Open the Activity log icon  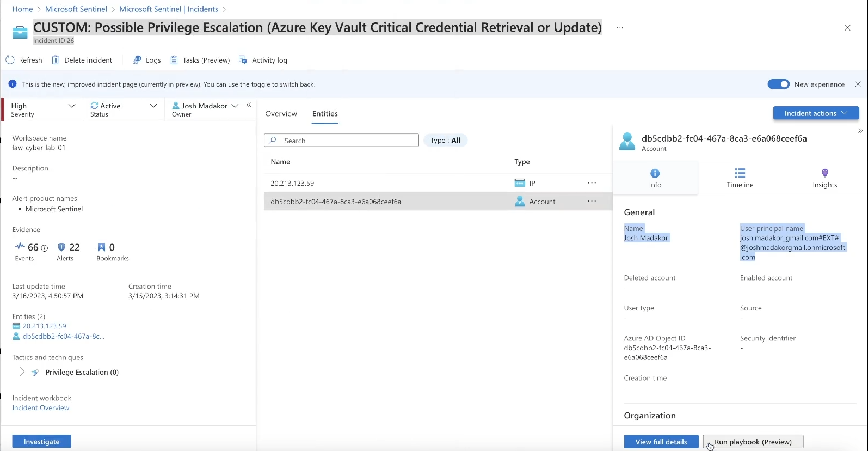pos(243,60)
